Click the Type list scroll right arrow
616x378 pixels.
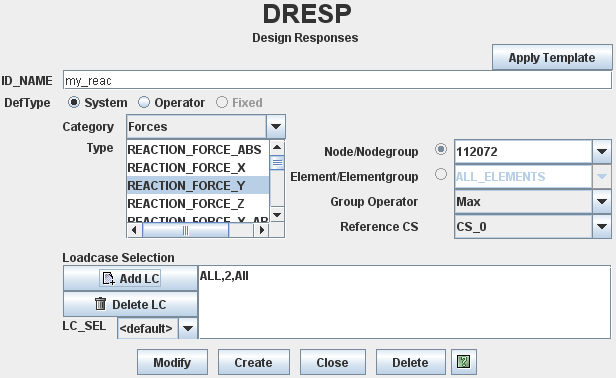click(261, 230)
